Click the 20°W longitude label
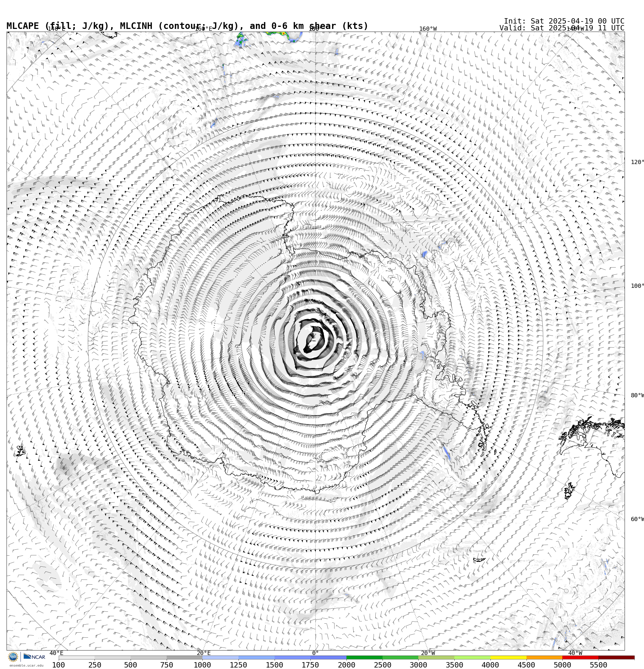 (428, 653)
